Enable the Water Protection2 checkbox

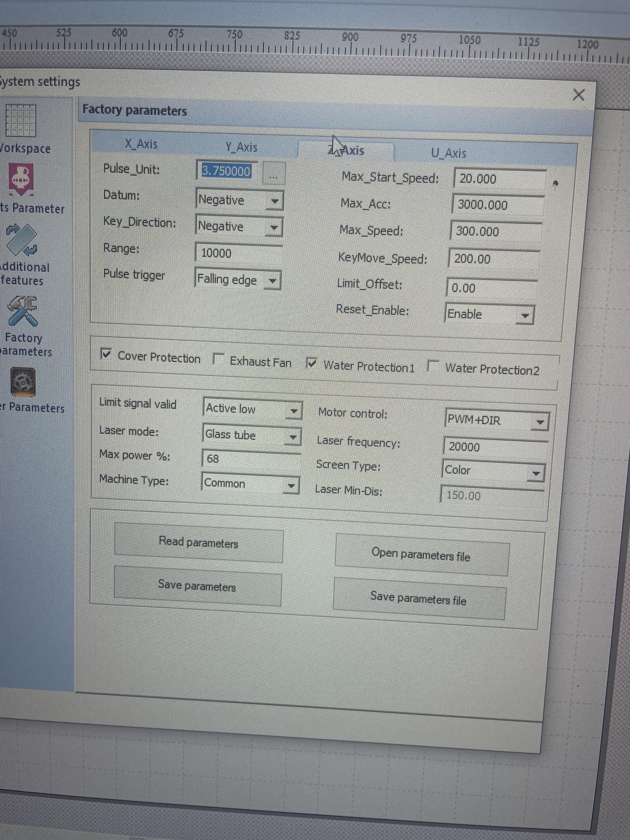coord(433,367)
